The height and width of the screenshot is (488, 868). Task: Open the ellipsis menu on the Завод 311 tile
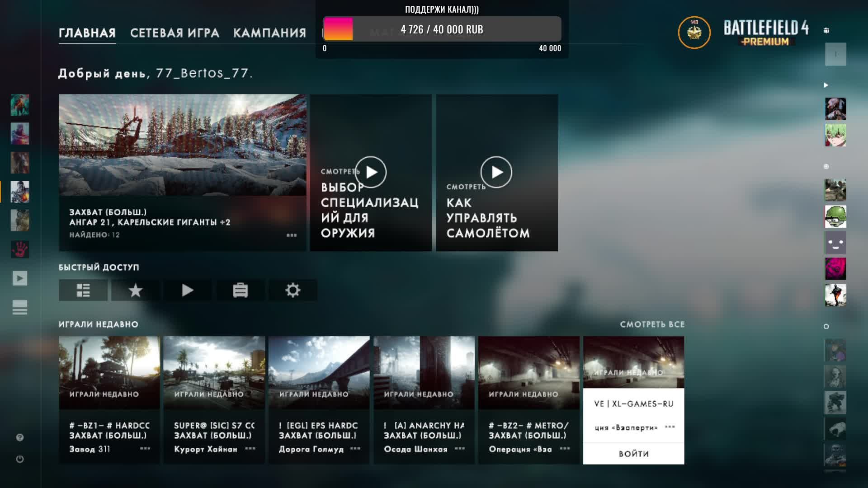coord(145,449)
